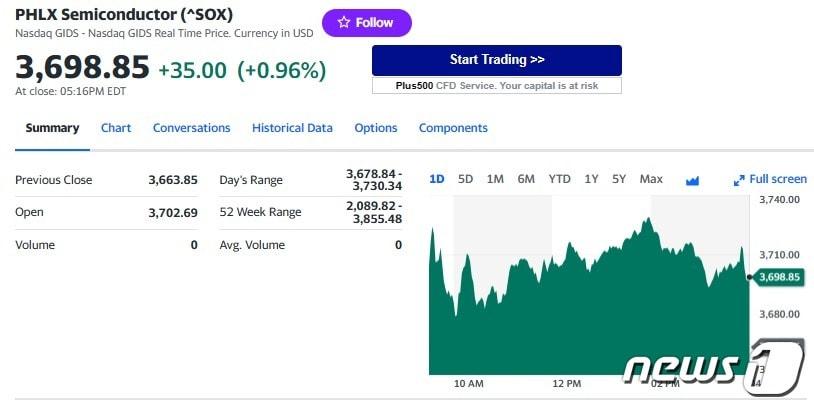Click the Day's Range value
This screenshot has height=408, width=814.
pyautogui.click(x=374, y=180)
